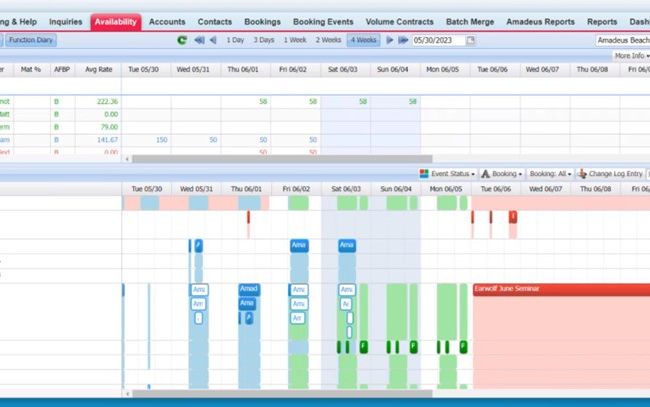Advance with the single-right arrow
Image resolution: width=650 pixels, height=407 pixels.
[390, 40]
